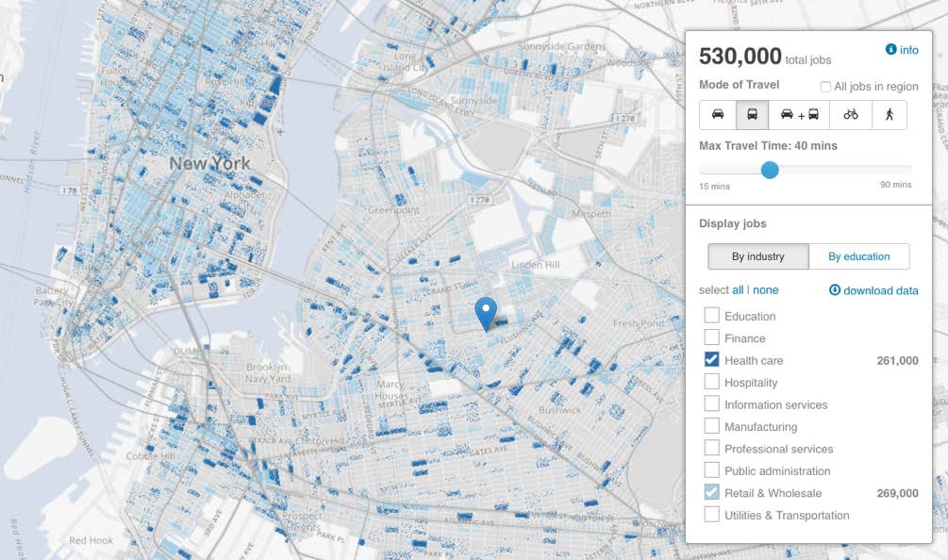Click the select none link
This screenshot has width=948, height=560.
[x=765, y=290]
